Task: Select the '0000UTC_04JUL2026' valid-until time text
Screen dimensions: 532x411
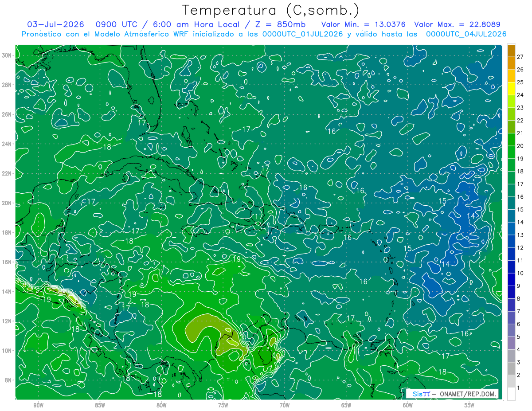Action: point(466,34)
